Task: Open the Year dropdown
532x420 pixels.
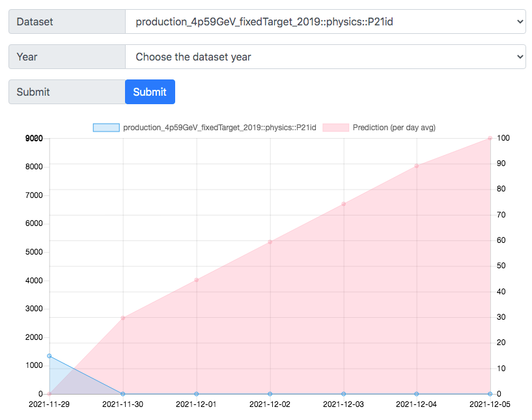Action: (326, 57)
